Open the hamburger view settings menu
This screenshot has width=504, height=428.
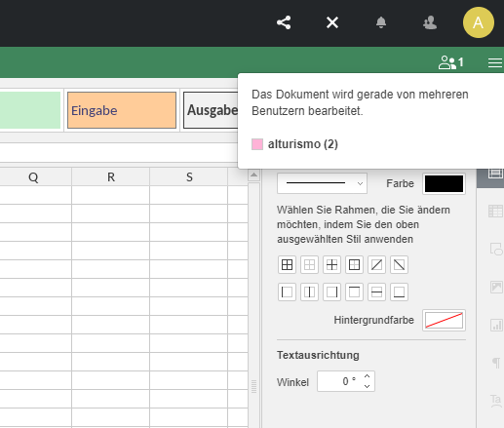[x=495, y=62]
